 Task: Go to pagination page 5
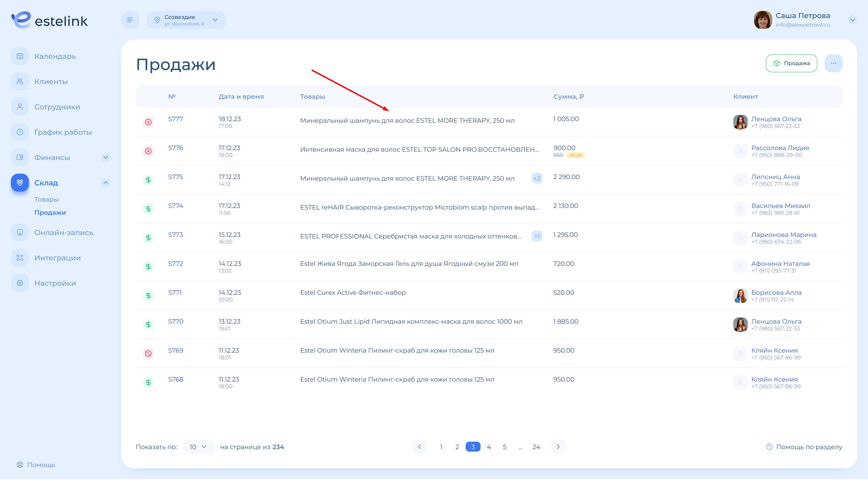click(x=505, y=447)
